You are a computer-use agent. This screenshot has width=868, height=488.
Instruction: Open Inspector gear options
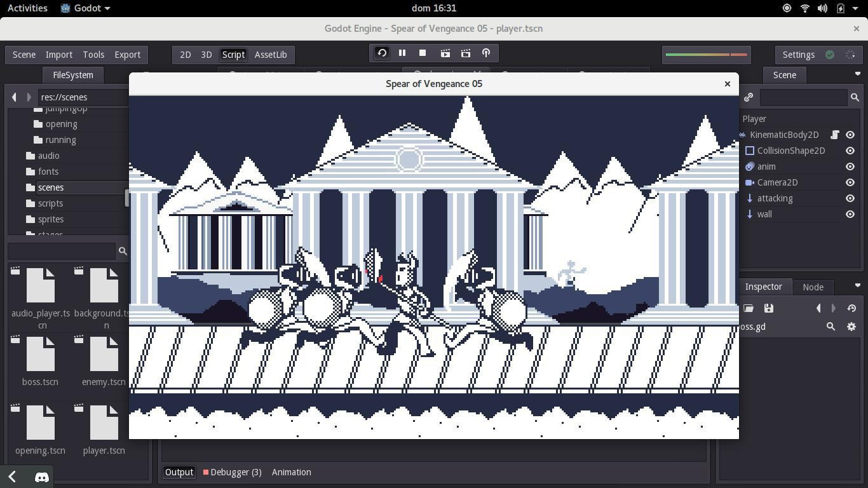851,327
